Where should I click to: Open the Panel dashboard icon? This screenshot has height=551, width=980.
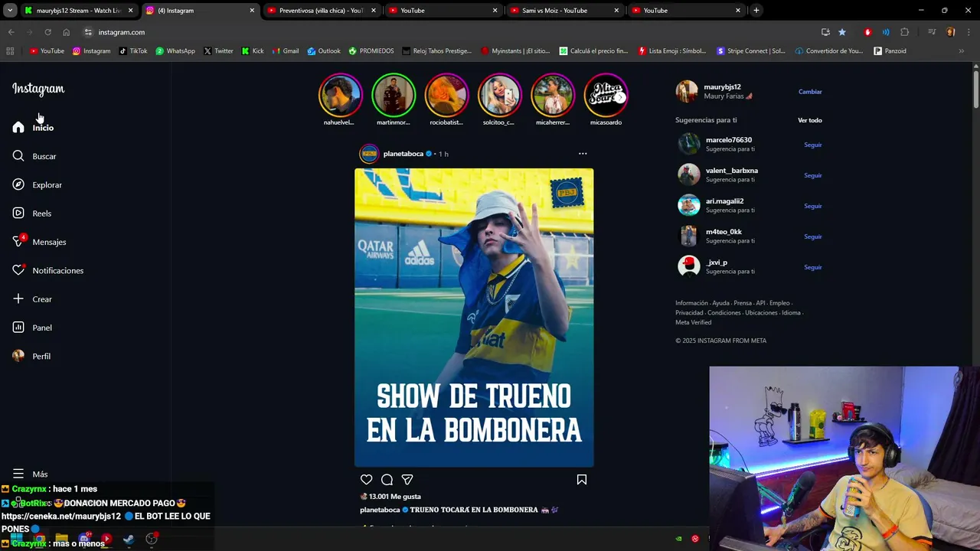18,328
